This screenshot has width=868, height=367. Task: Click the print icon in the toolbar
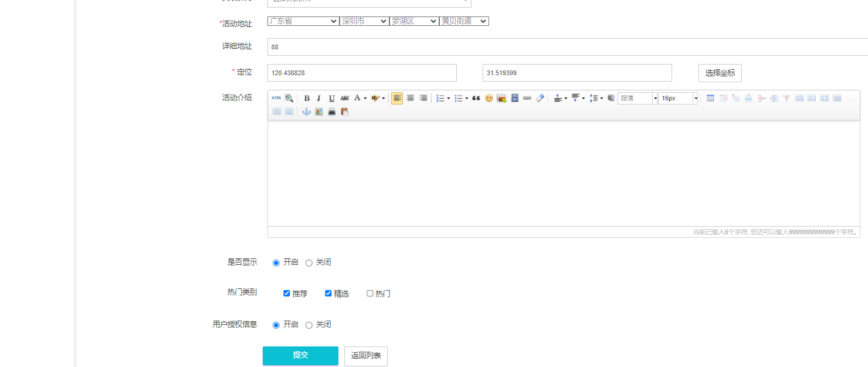coord(332,112)
